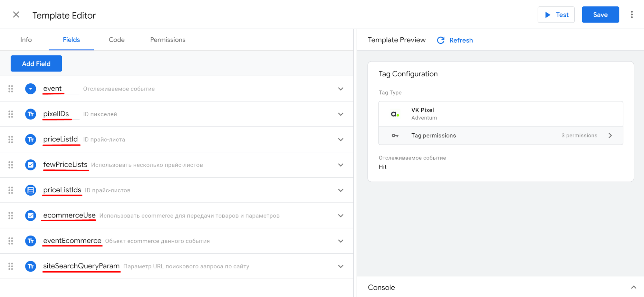Expand the Console panel

[x=633, y=287]
